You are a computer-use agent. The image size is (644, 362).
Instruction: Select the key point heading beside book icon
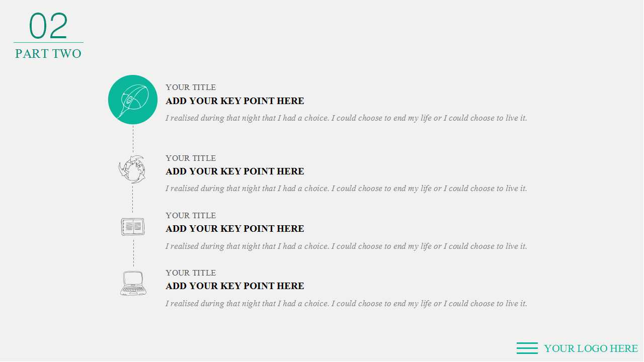(x=235, y=229)
